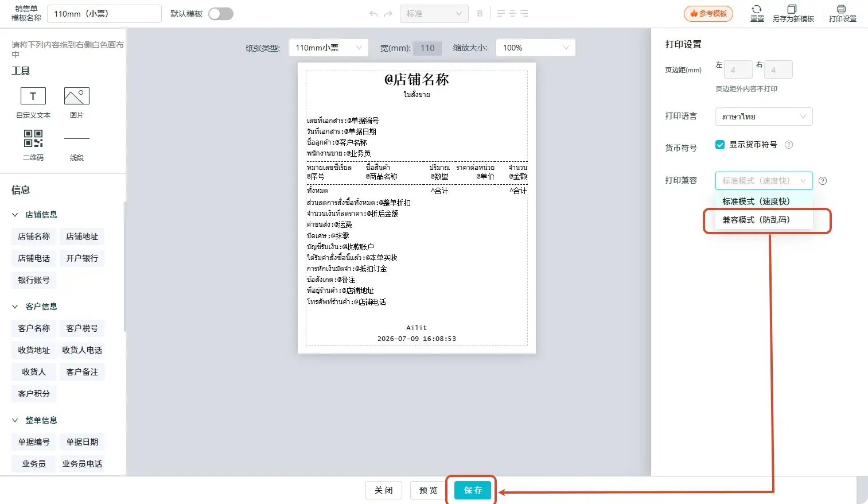Open the print compatibility mode dropdown

(x=764, y=181)
